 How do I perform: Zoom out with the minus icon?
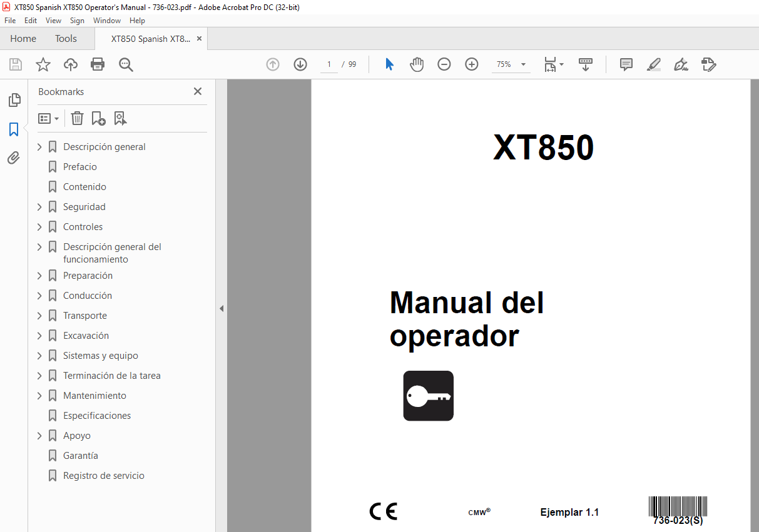(x=444, y=64)
